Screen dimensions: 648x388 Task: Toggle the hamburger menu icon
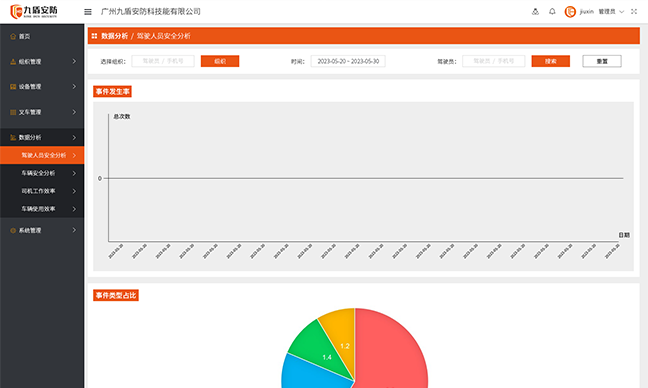point(88,12)
